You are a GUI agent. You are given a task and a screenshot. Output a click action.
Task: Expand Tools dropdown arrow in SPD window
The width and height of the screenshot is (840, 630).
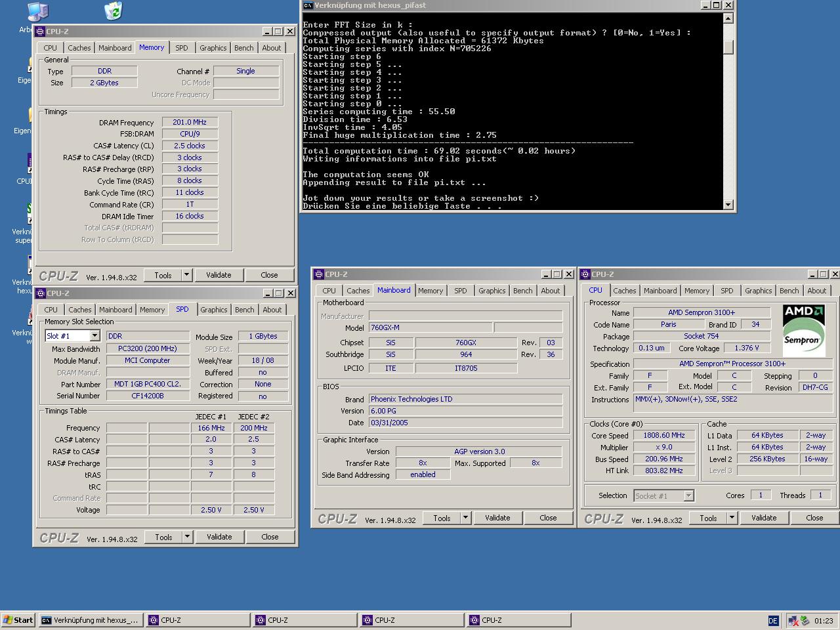[x=188, y=537]
